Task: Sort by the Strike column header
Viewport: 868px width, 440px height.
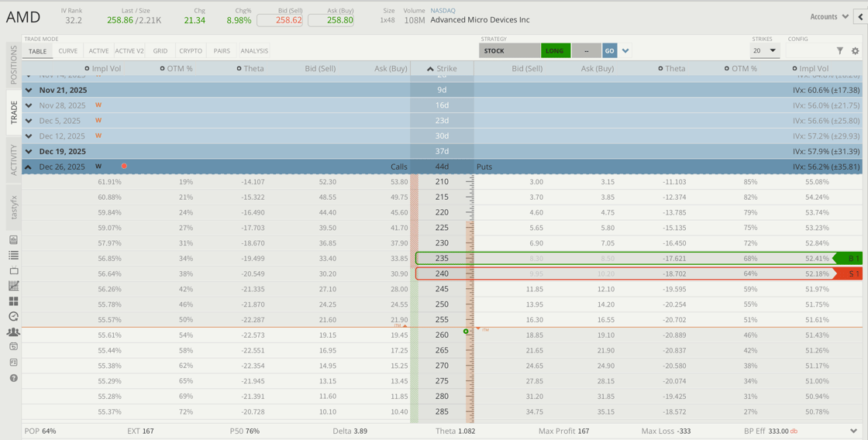Action: (x=442, y=69)
